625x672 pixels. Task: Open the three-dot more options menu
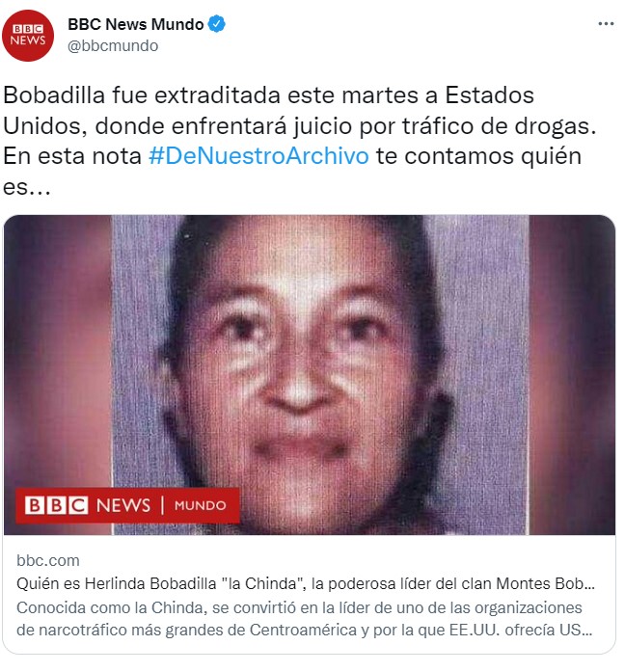pyautogui.click(x=606, y=24)
